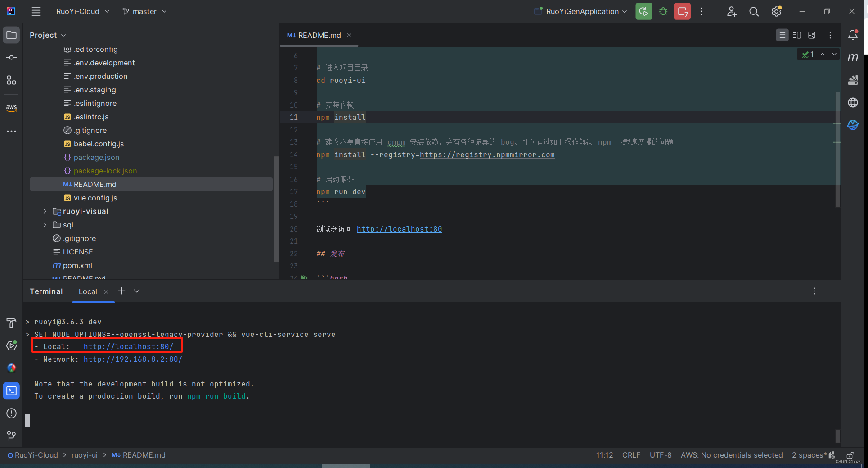The image size is (868, 468).
Task: Open the Services tool window
Action: (11, 345)
